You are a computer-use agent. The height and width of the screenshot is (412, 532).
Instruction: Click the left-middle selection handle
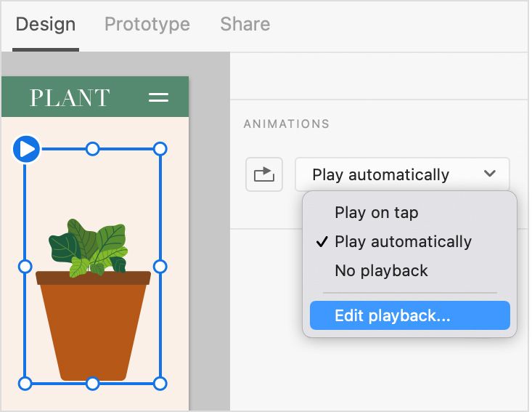[25, 267]
